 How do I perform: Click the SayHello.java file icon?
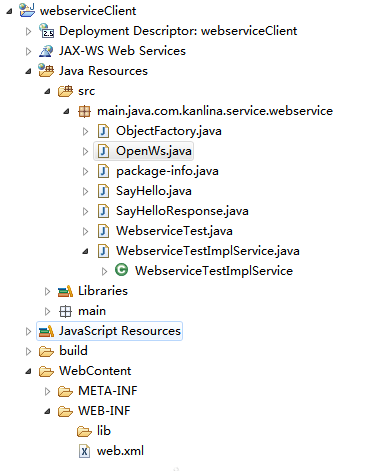pyautogui.click(x=103, y=191)
